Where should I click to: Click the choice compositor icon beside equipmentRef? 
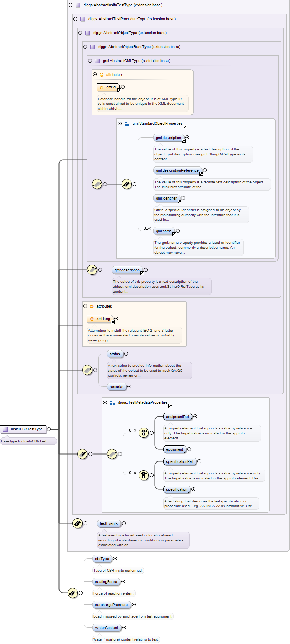click(x=143, y=433)
